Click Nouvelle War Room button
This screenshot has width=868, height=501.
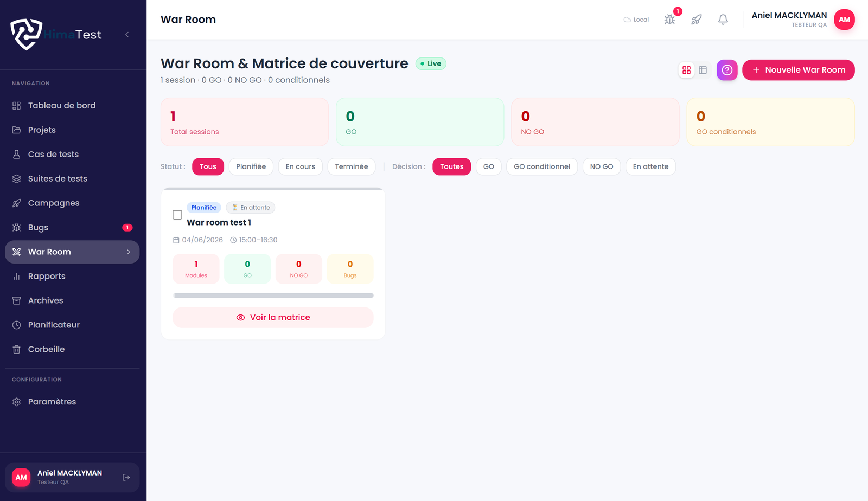point(799,70)
